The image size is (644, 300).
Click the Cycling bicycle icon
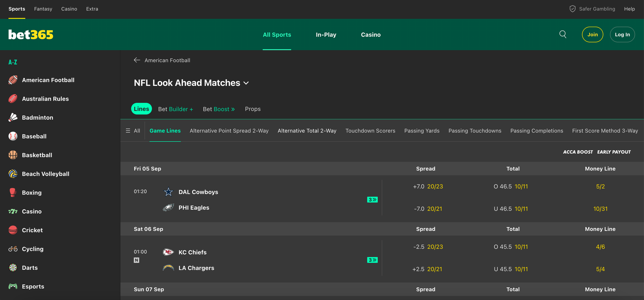tap(13, 249)
